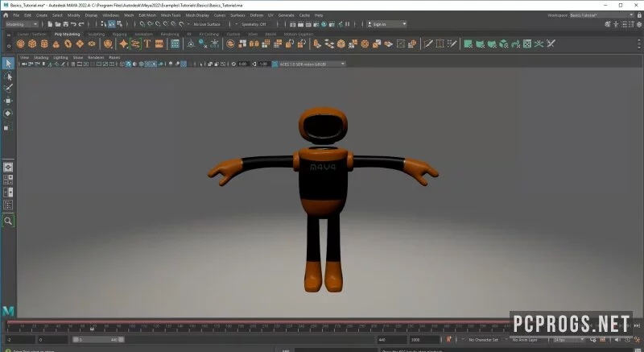The height and width of the screenshot is (352, 644).
Task: Toggle the workspace lock icon
Action: [x=639, y=15]
